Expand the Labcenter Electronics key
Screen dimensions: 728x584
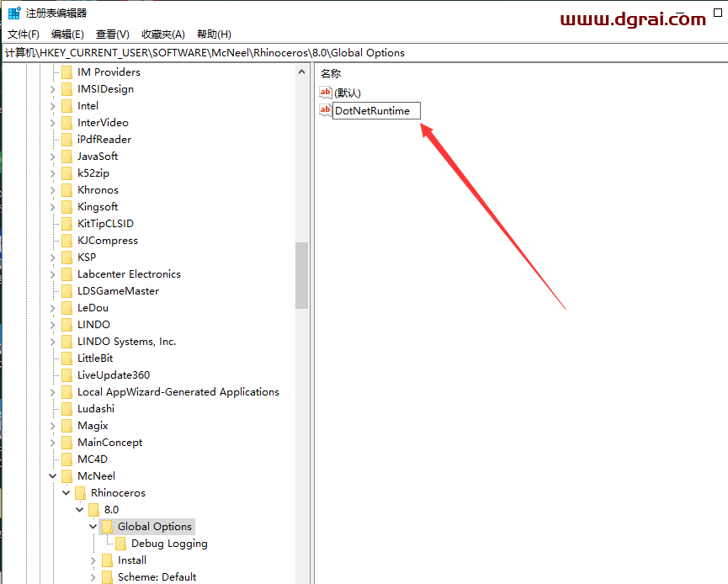52,274
